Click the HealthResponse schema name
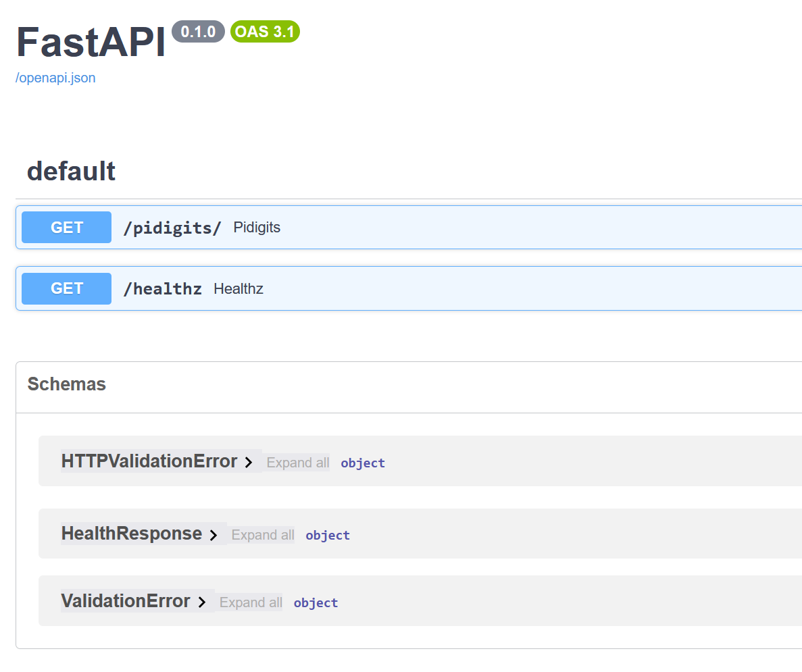 (x=132, y=534)
